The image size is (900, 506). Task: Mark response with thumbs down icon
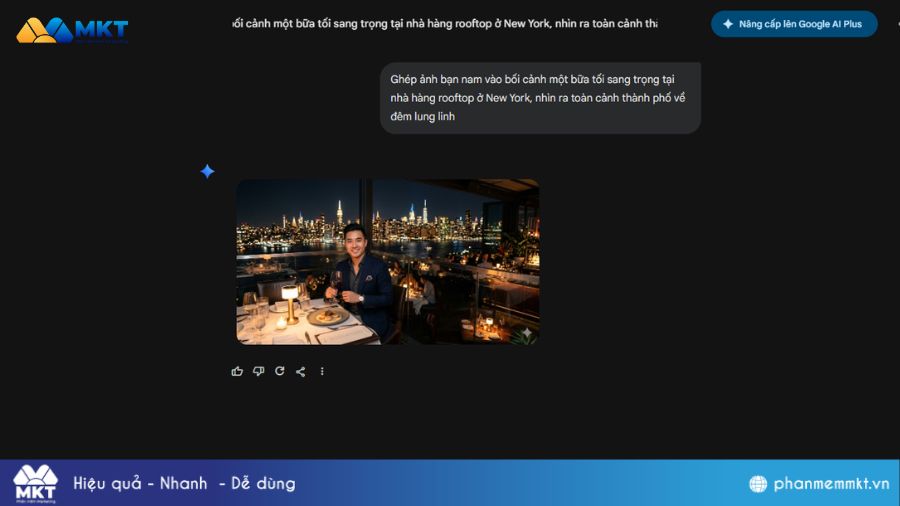258,371
